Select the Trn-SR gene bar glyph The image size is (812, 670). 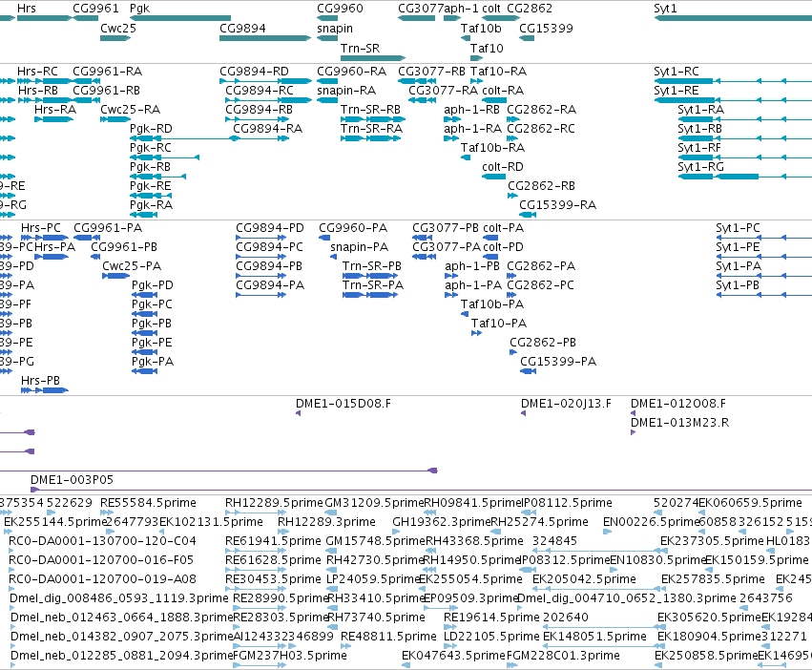point(373,58)
